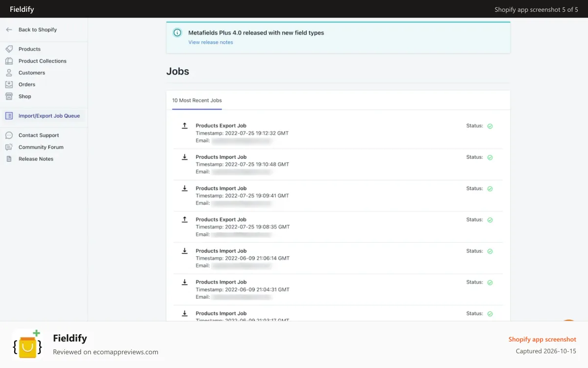588x368 pixels.
Task: Click the Products tag icon in sidebar
Action: [9, 49]
